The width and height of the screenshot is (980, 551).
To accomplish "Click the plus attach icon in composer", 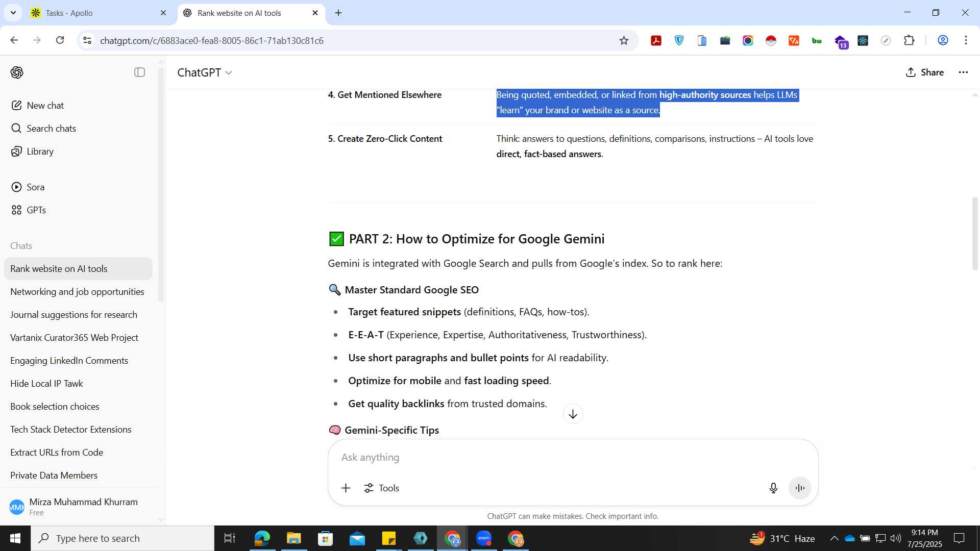I will point(346,488).
